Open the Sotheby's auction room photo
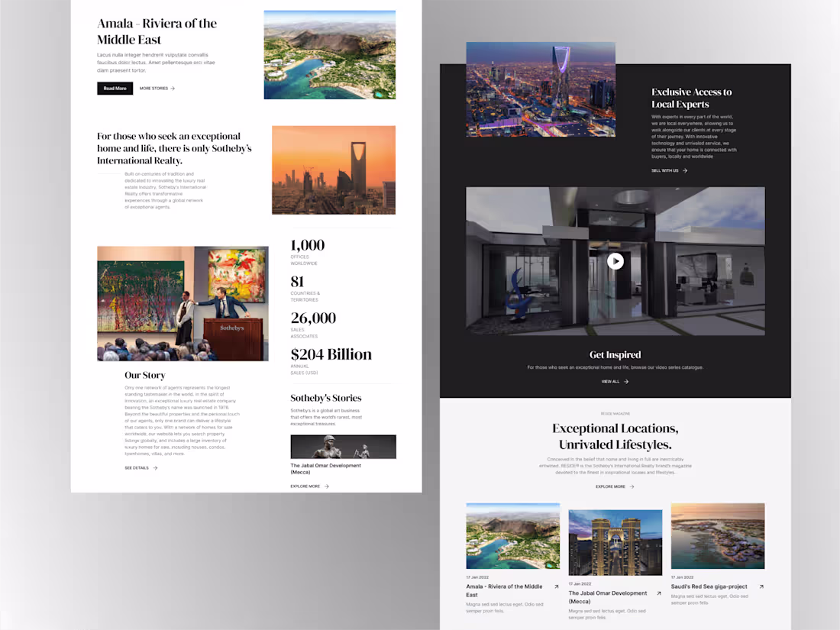The width and height of the screenshot is (840, 630). click(183, 303)
